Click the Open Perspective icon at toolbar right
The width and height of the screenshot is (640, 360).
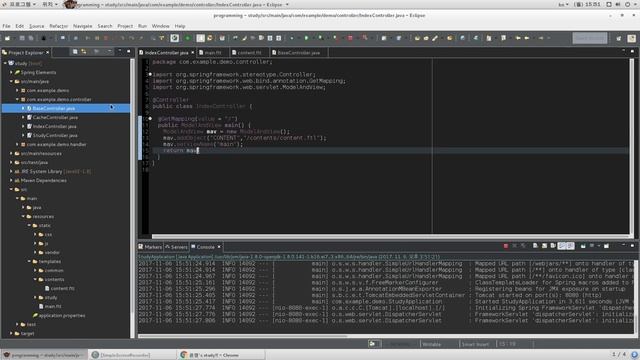[x=619, y=38]
